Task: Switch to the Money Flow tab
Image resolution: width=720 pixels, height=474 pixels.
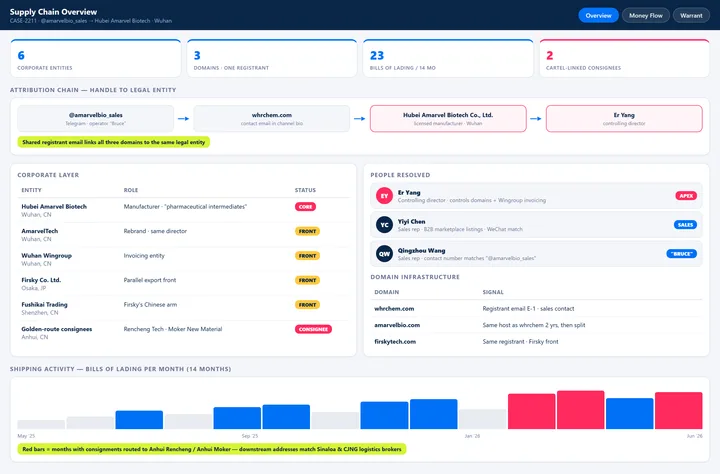Action: point(646,15)
